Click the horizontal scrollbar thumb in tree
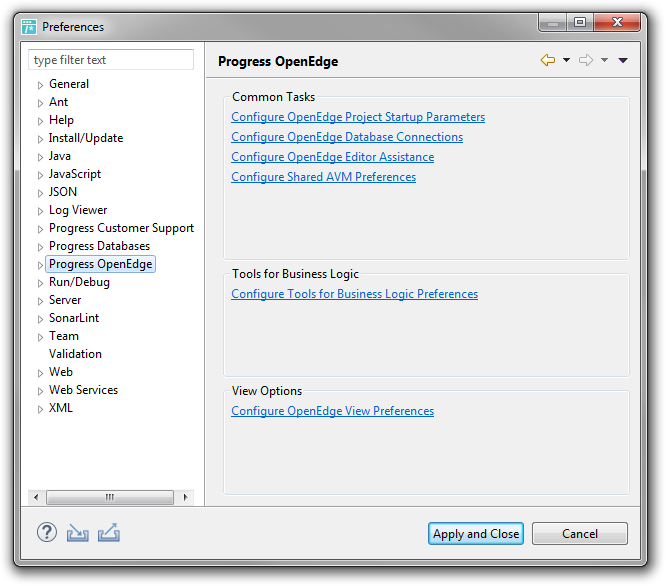 (x=110, y=497)
